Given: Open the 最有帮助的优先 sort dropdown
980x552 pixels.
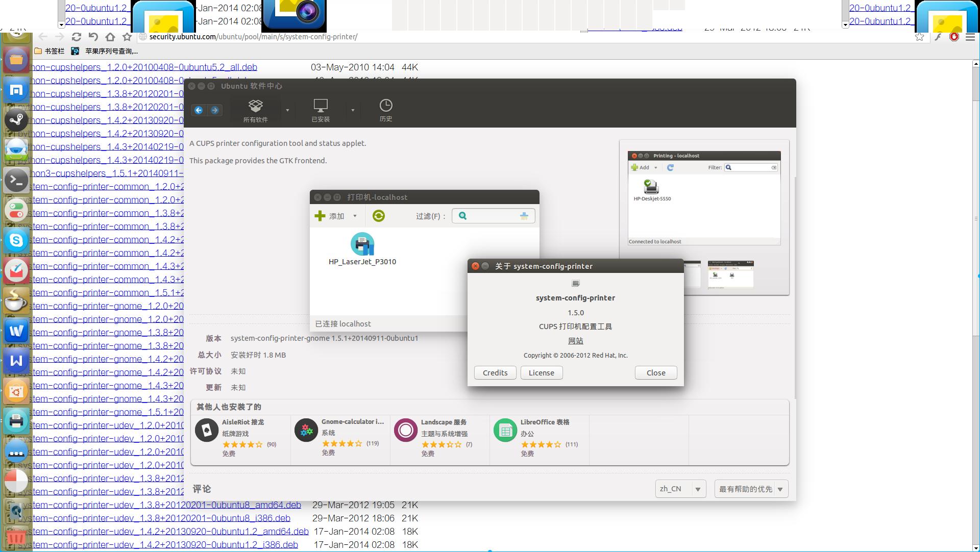Looking at the screenshot, I should click(x=751, y=489).
